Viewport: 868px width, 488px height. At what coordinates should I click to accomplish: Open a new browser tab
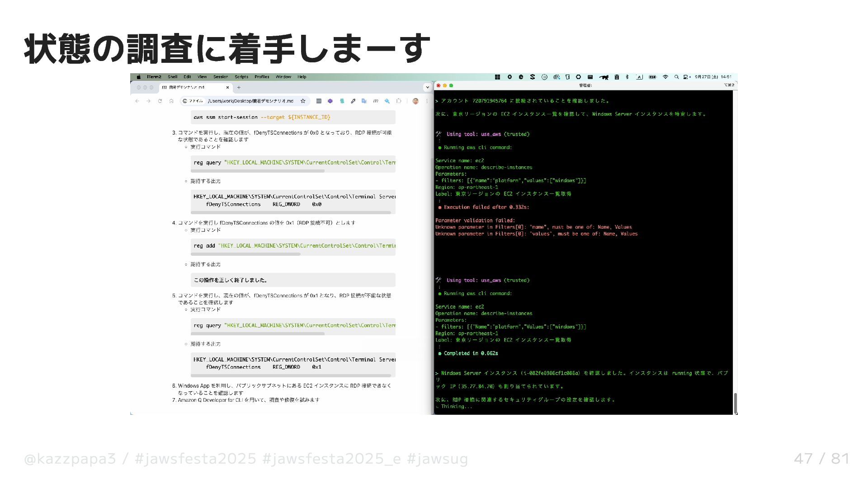(x=239, y=87)
